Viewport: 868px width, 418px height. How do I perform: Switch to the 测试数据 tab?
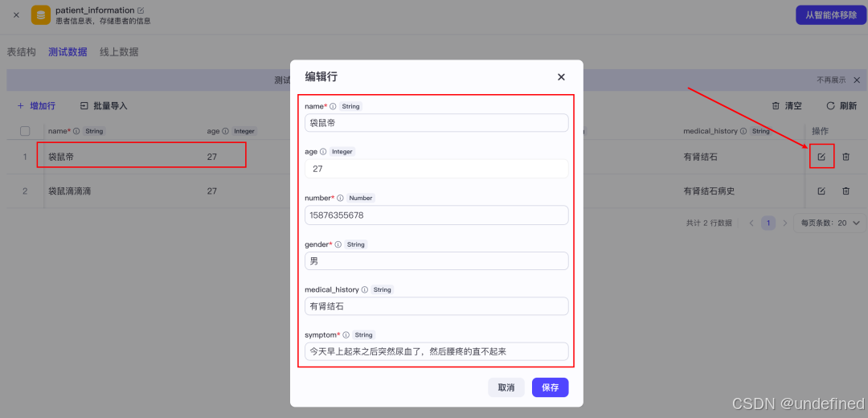click(68, 52)
